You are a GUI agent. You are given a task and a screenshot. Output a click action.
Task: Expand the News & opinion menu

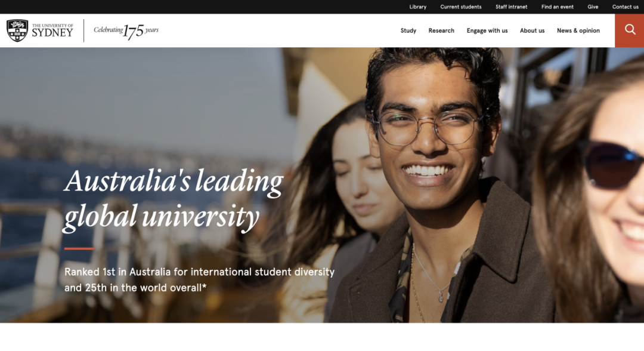pyautogui.click(x=578, y=31)
